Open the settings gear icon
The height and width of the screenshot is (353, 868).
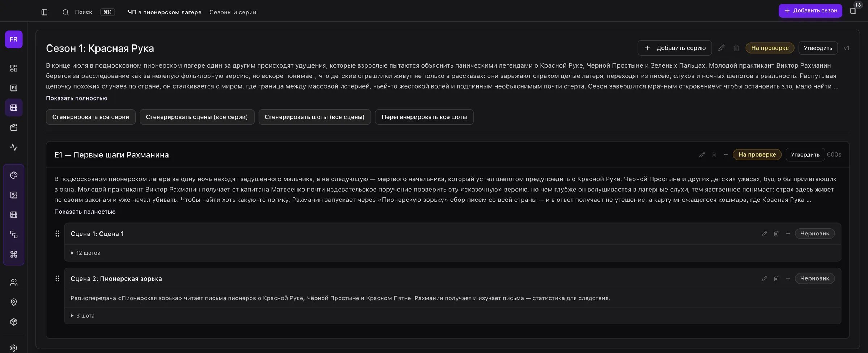click(x=14, y=348)
